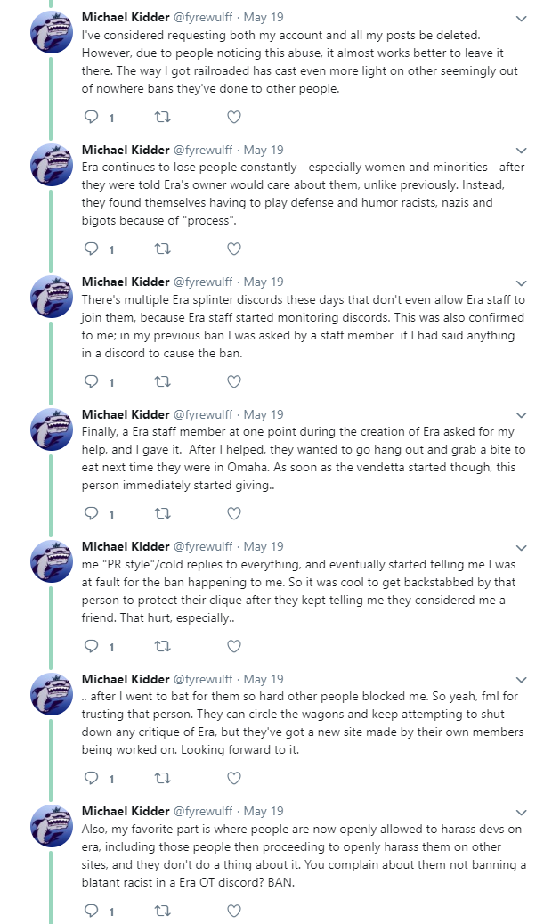This screenshot has width=560, height=924.
Task: Open the chevron menu on the splinter discords tweet
Action: (521, 282)
